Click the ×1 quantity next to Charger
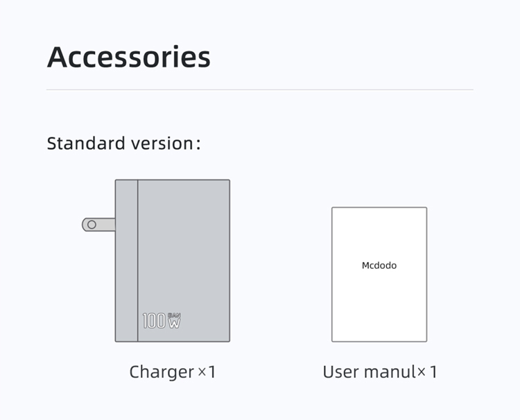520x420 pixels. (207, 371)
